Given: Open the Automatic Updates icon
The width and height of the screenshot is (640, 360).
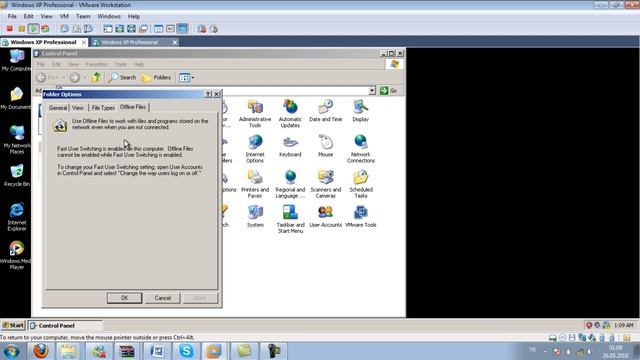Looking at the screenshot, I should click(290, 114).
